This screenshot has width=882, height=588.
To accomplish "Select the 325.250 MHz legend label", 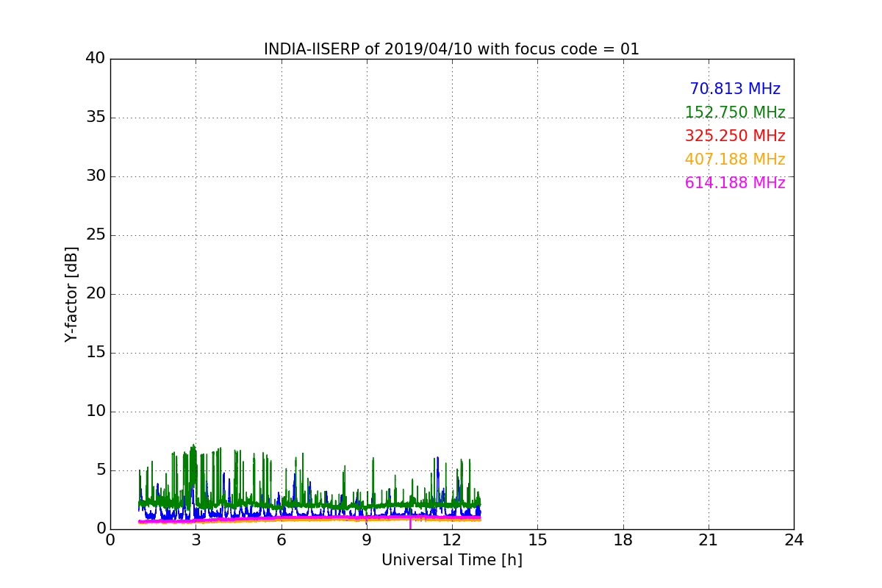I will tap(735, 136).
